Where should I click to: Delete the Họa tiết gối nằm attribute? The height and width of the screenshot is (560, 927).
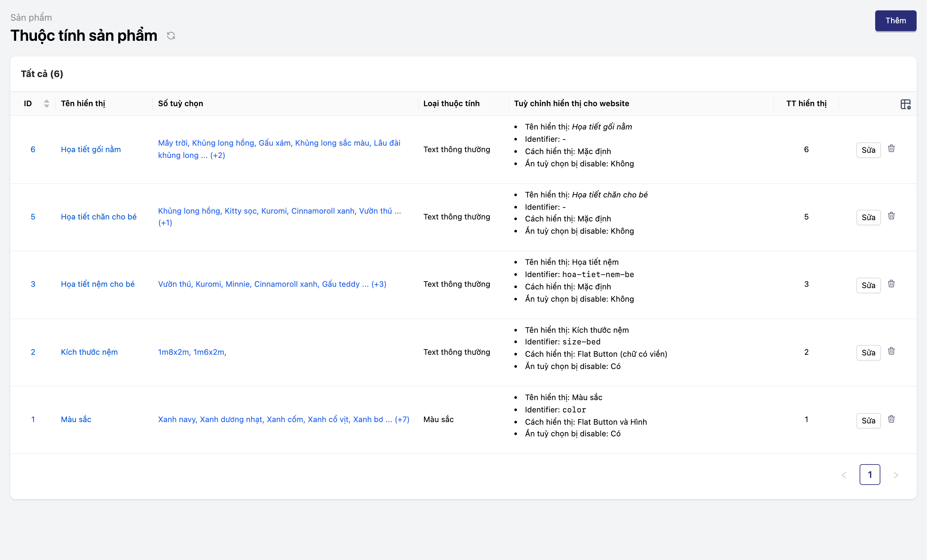click(891, 149)
